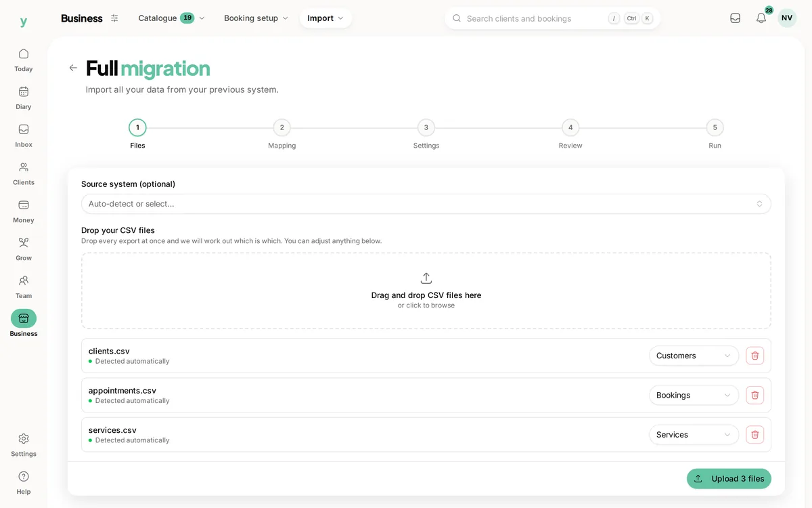Click the 28 notification badge
The width and height of the screenshot is (812, 508).
click(x=769, y=10)
